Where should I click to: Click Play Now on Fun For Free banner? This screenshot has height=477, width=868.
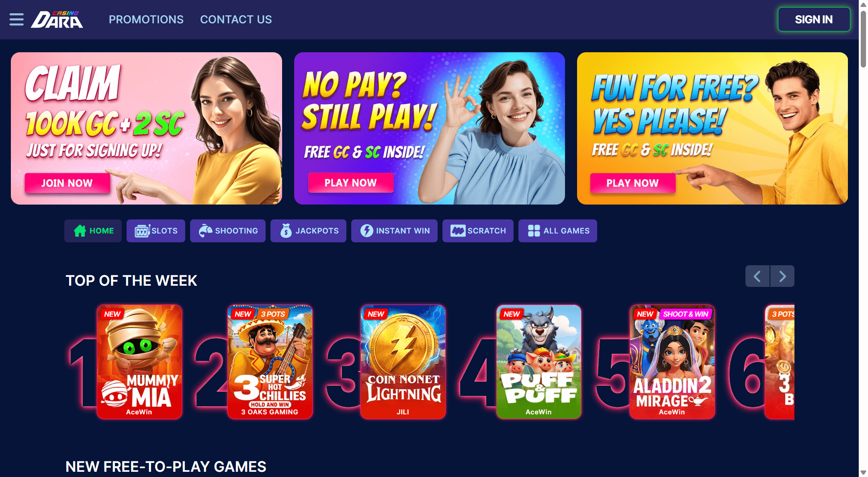tap(633, 183)
